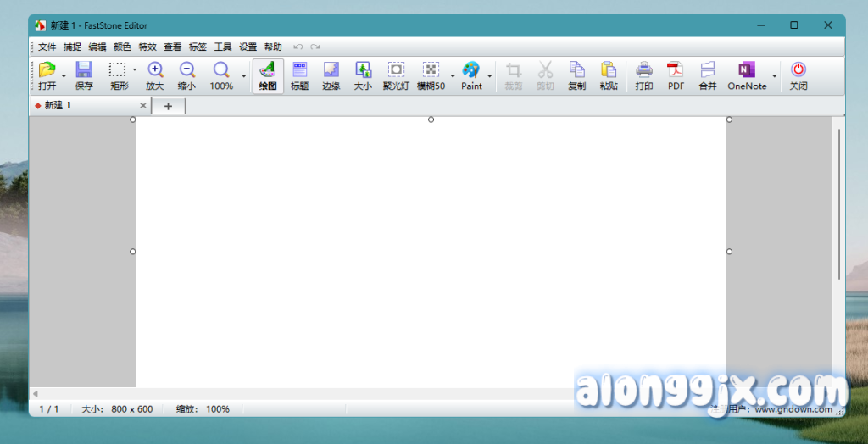Open the dropdown arrow beside Paint
The height and width of the screenshot is (444, 868).
tap(490, 76)
